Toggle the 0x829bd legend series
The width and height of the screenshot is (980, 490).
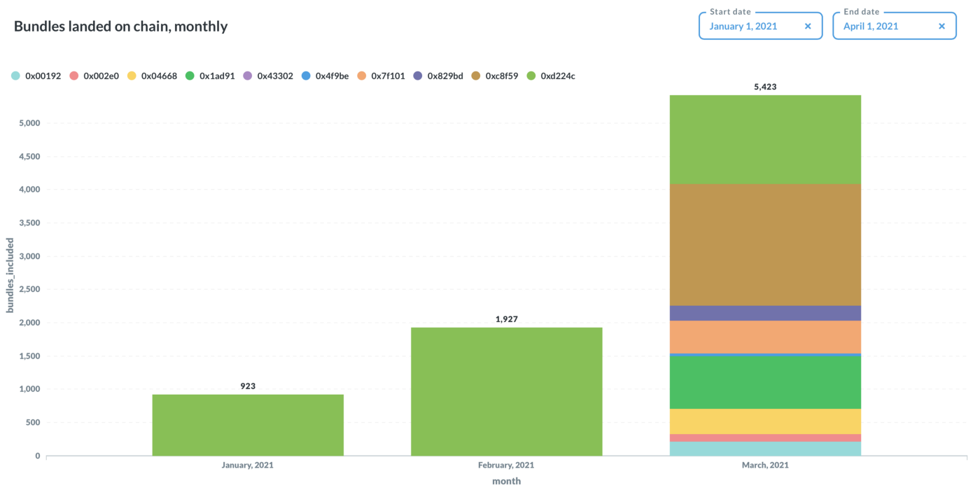[438, 76]
